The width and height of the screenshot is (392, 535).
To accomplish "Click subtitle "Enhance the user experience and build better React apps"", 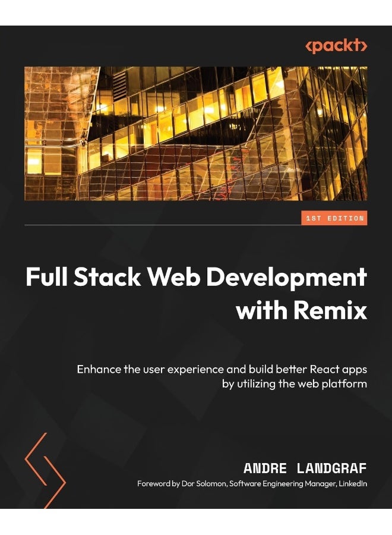I will (x=222, y=370).
